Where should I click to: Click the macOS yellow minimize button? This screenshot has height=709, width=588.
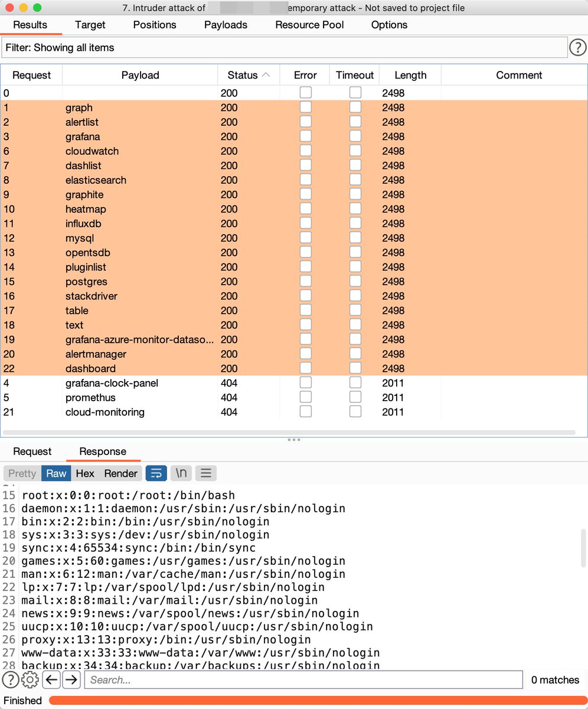pyautogui.click(x=23, y=8)
